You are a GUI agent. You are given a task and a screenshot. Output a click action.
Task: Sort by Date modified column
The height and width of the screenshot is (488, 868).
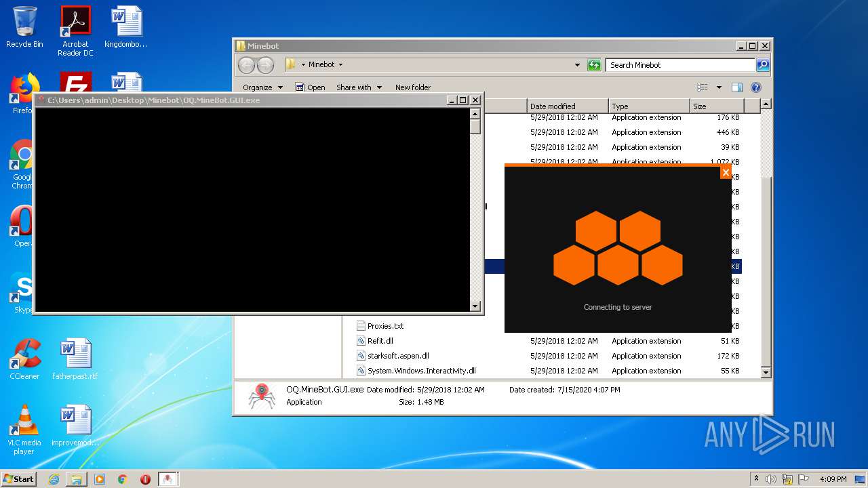[568, 106]
